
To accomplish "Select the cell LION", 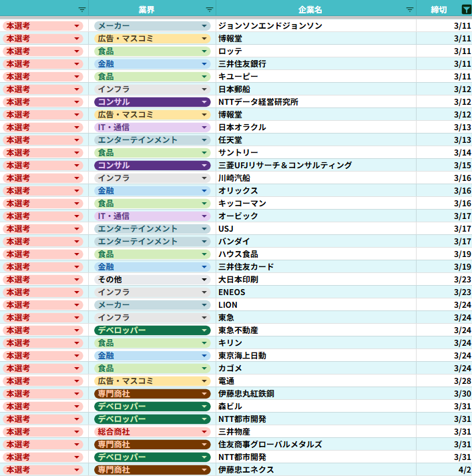I will pyautogui.click(x=316, y=305).
